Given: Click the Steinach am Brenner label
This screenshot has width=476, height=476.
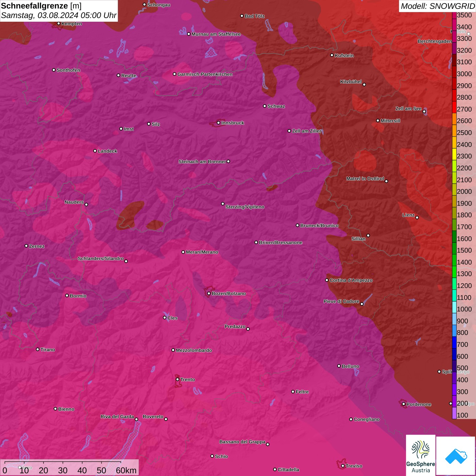Looking at the screenshot, I should coord(202,161).
